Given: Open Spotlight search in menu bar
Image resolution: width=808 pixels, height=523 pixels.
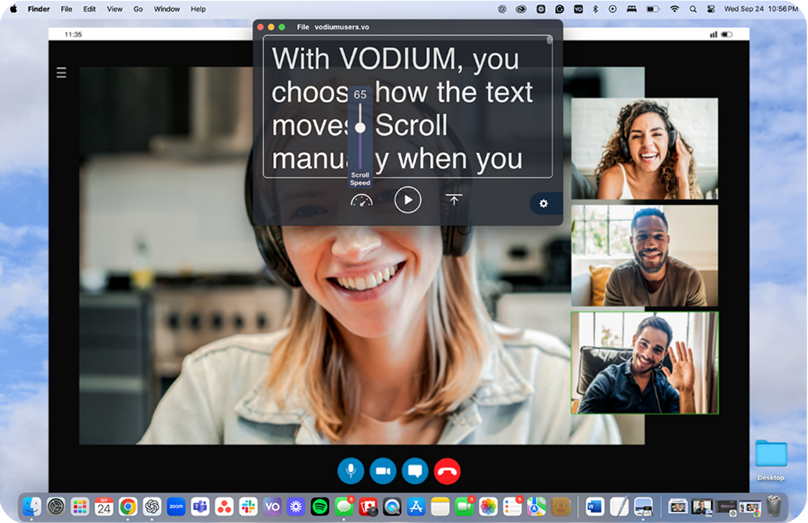Looking at the screenshot, I should tap(693, 9).
